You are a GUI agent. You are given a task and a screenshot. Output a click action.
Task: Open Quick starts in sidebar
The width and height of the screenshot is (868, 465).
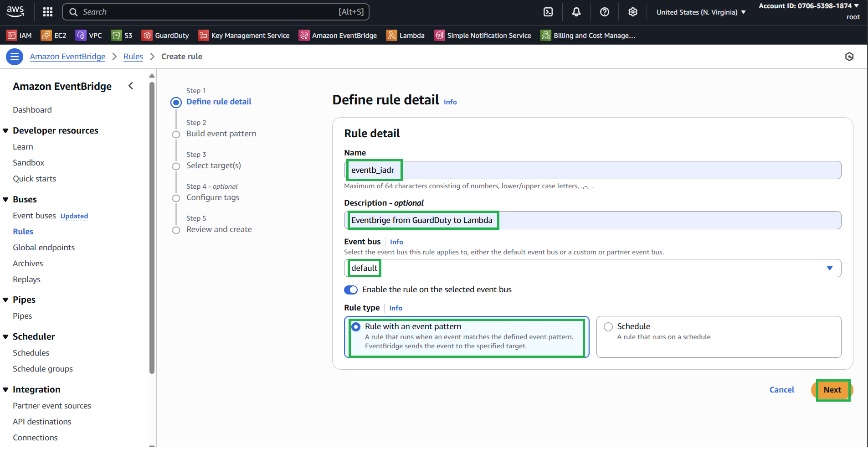coord(34,179)
